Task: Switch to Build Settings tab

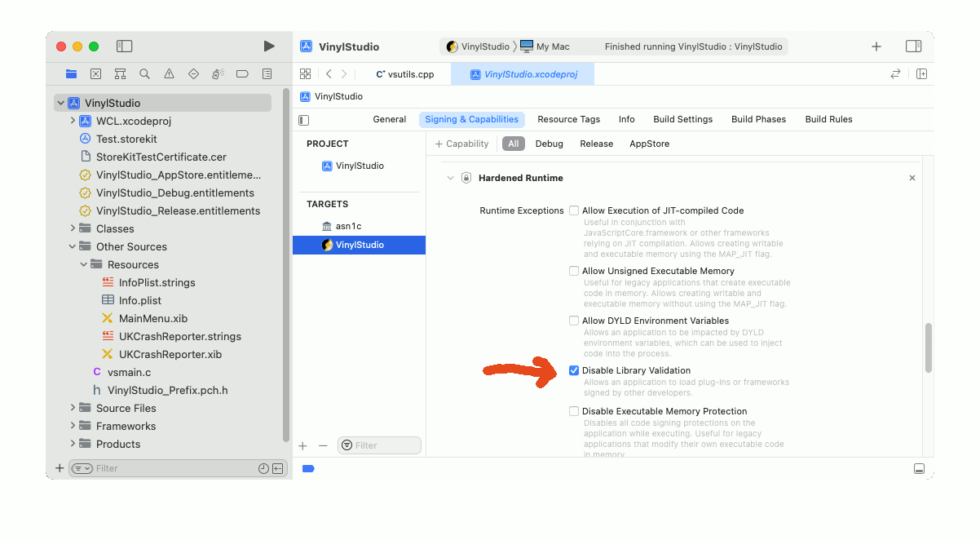Action: [683, 119]
